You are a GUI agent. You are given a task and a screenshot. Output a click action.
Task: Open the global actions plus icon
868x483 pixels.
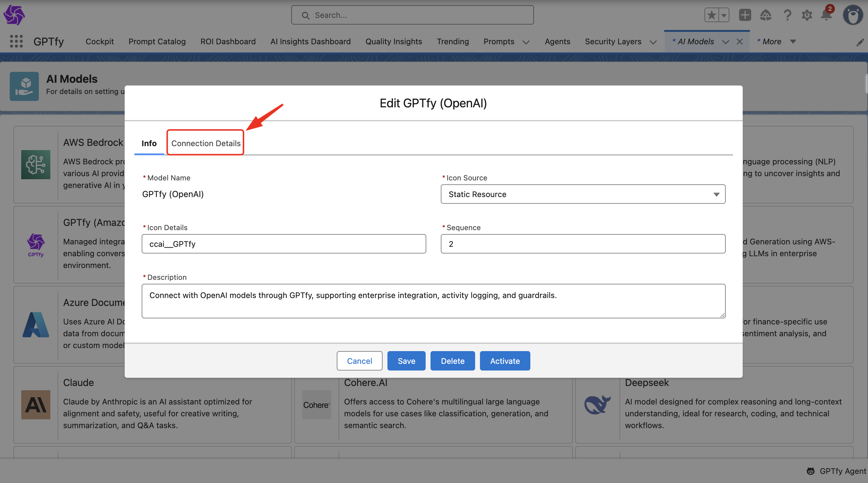pos(745,15)
